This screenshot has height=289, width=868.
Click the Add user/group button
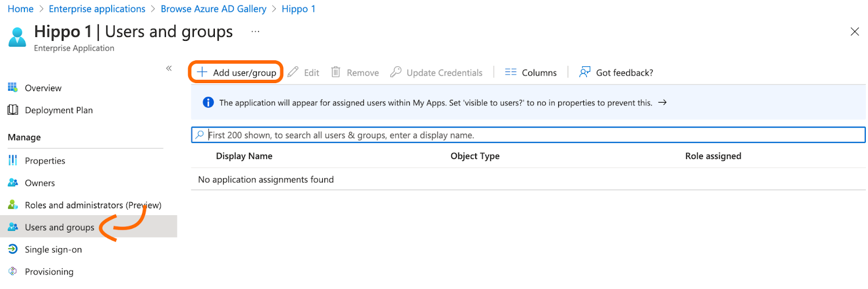click(236, 72)
